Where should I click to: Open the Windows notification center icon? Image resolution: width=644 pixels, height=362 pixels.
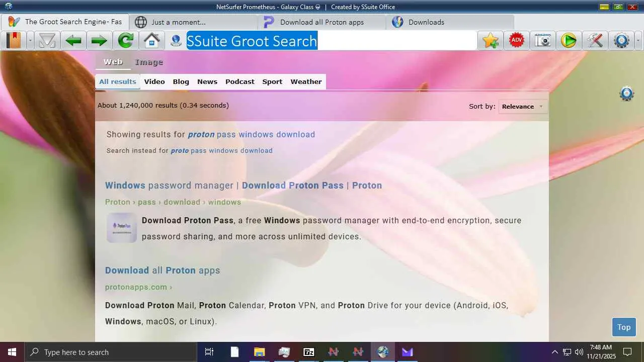tap(627, 352)
